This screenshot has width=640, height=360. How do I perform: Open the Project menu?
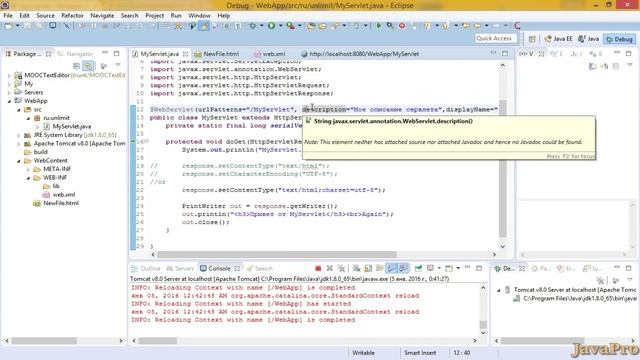pyautogui.click(x=154, y=16)
